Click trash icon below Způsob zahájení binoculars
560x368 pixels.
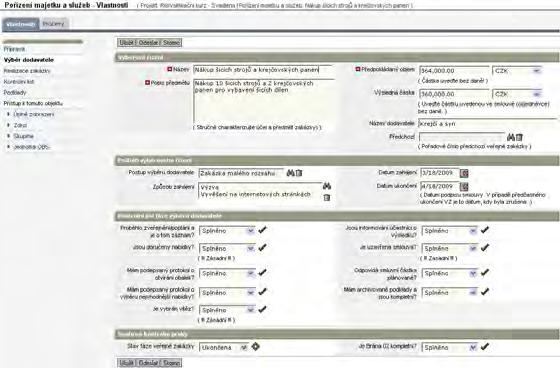(x=326, y=197)
